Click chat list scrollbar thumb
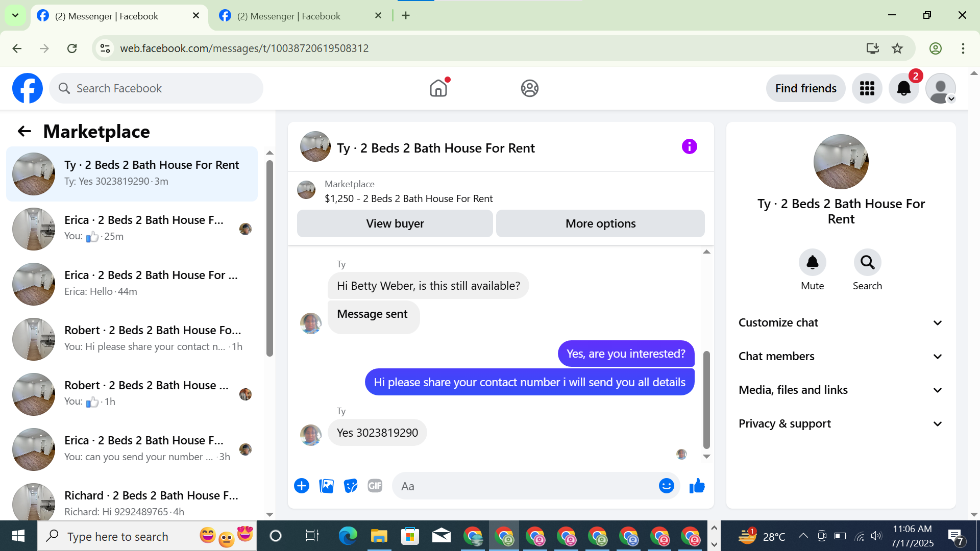980x551 pixels. point(269,258)
